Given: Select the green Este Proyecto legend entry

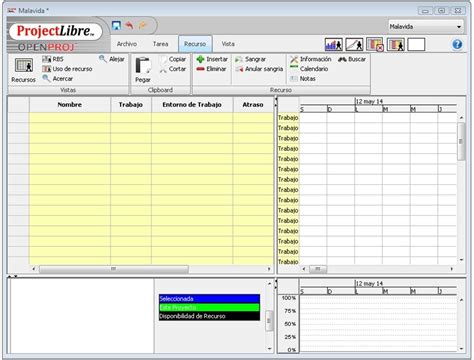Looking at the screenshot, I should (209, 307).
